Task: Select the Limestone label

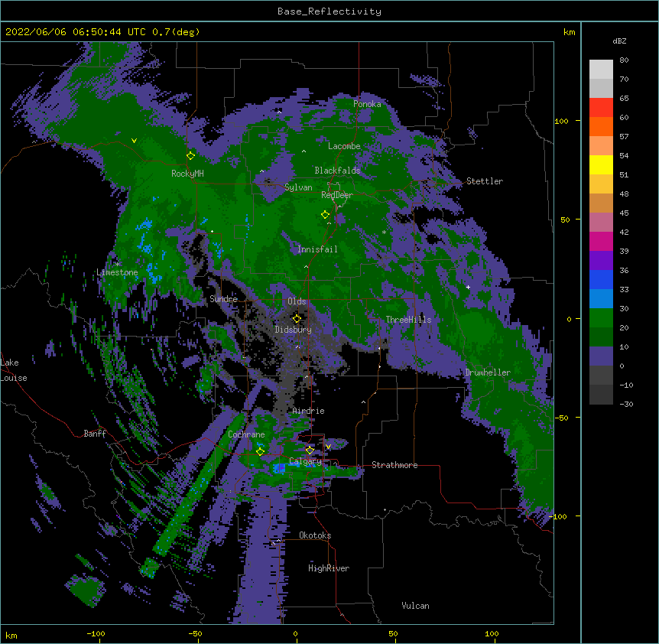Action: 117,272
